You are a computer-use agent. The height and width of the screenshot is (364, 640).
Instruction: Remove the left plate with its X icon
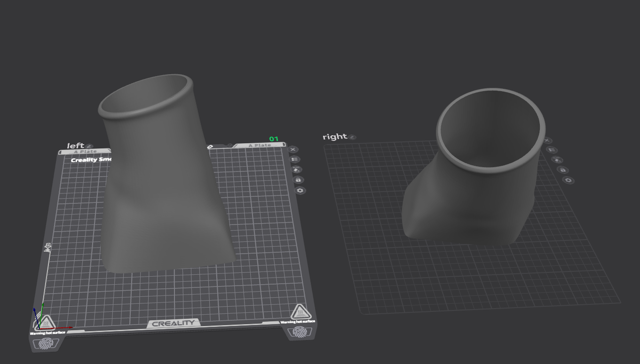click(x=293, y=149)
